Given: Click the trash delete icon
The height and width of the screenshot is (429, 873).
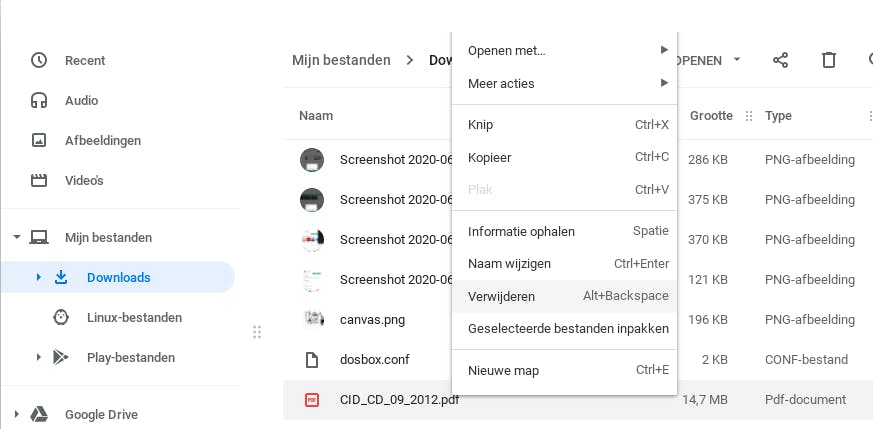Looking at the screenshot, I should pyautogui.click(x=828, y=60).
